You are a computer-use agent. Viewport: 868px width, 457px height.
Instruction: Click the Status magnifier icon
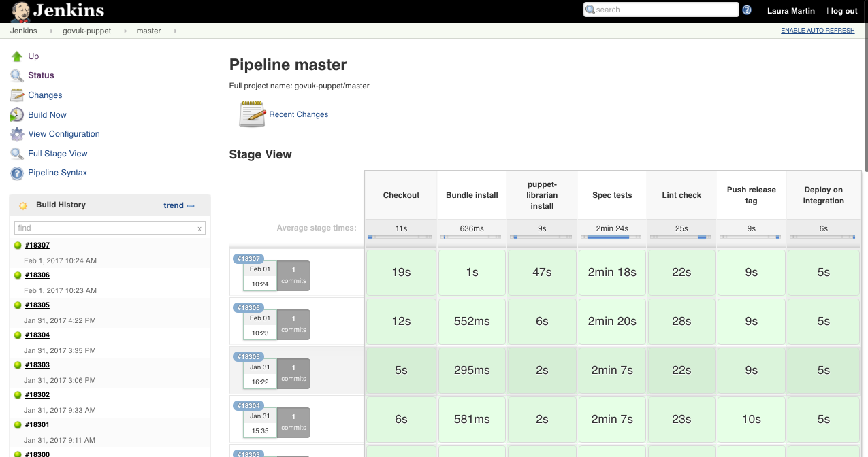click(17, 75)
